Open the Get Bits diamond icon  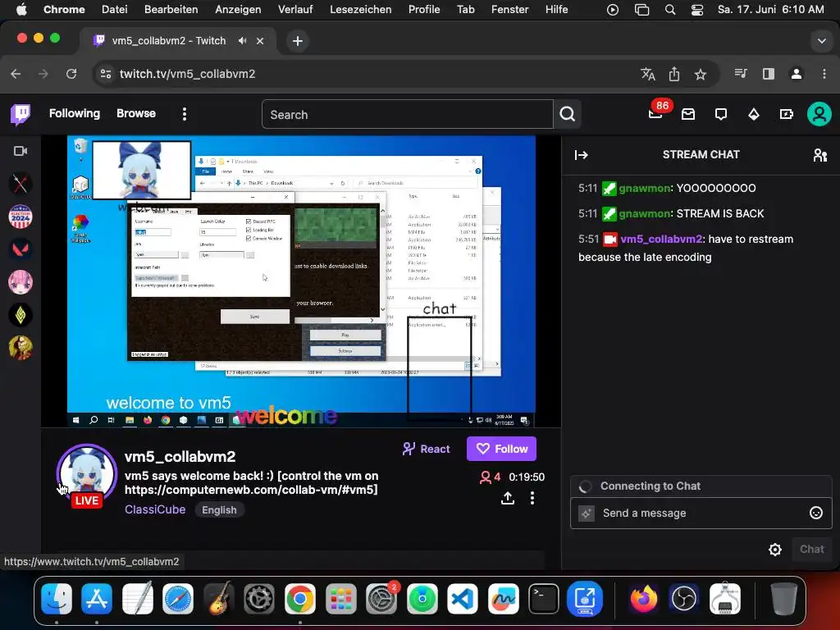point(754,114)
